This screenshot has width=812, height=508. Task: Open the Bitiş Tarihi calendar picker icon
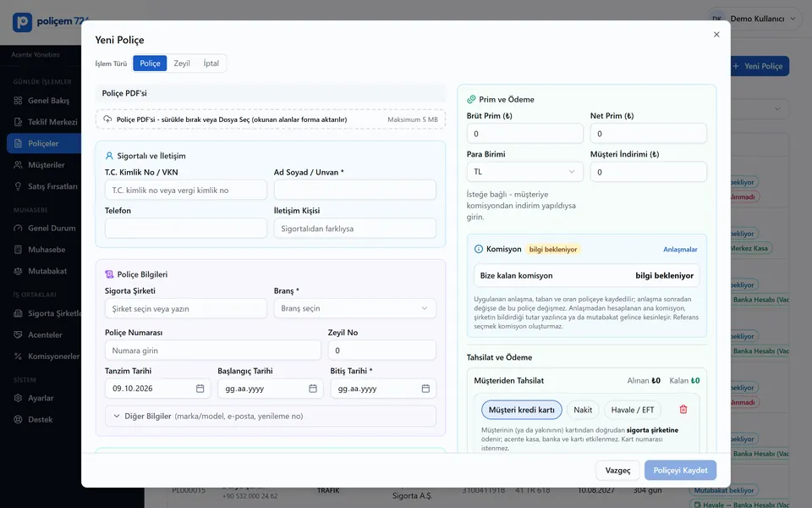click(x=425, y=389)
